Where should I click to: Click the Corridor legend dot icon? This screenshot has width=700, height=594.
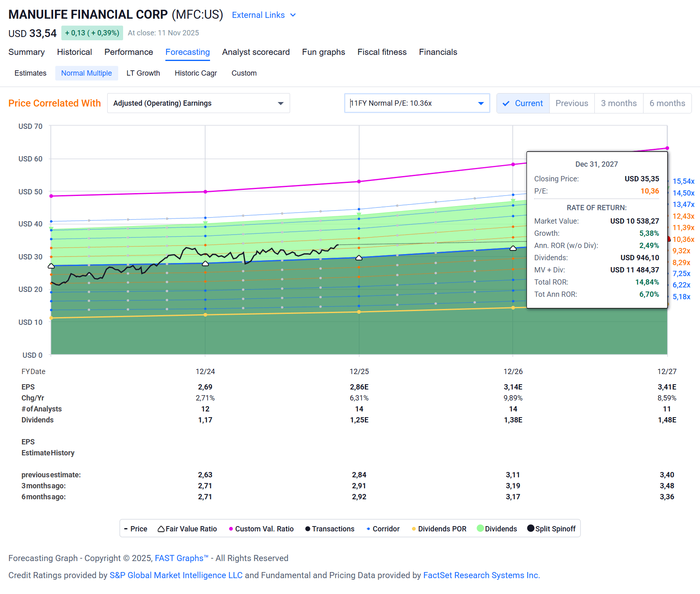[368, 529]
